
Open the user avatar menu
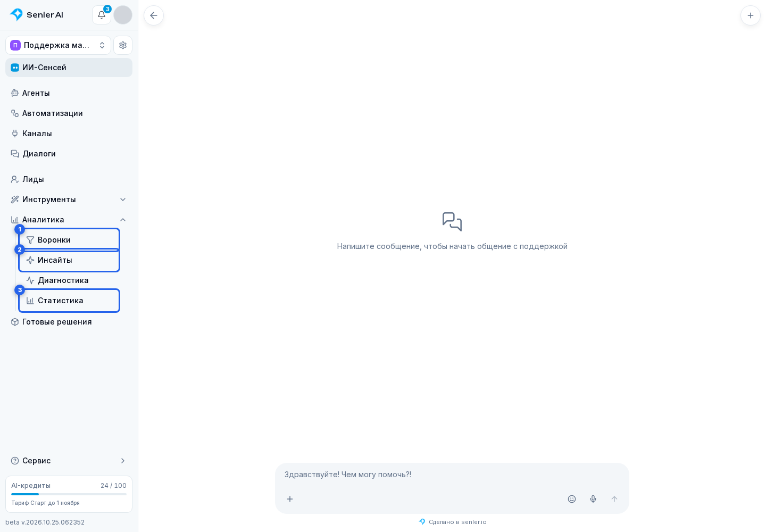123,15
